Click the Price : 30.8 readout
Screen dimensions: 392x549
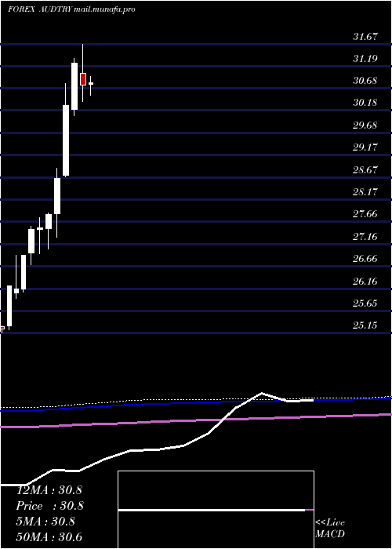point(50,506)
